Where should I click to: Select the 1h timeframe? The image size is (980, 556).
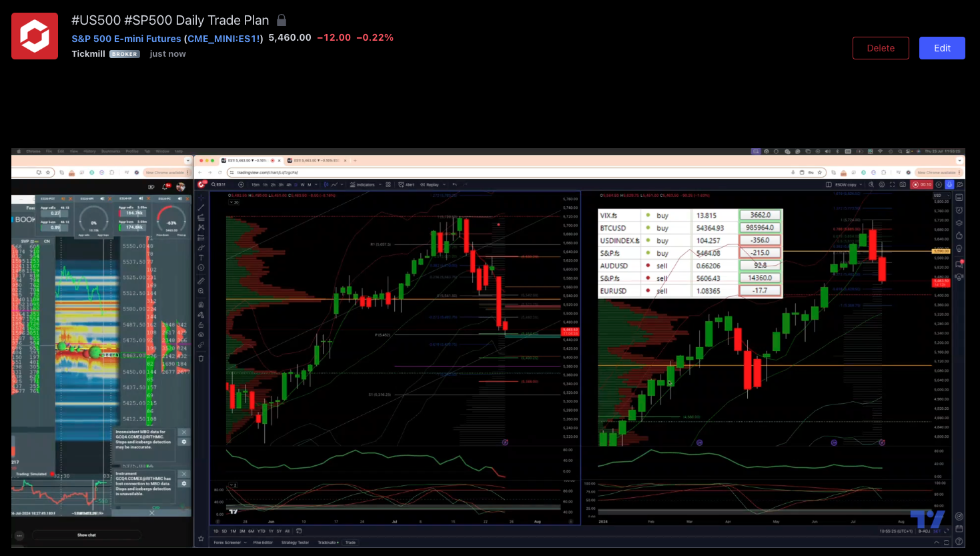coord(265,185)
